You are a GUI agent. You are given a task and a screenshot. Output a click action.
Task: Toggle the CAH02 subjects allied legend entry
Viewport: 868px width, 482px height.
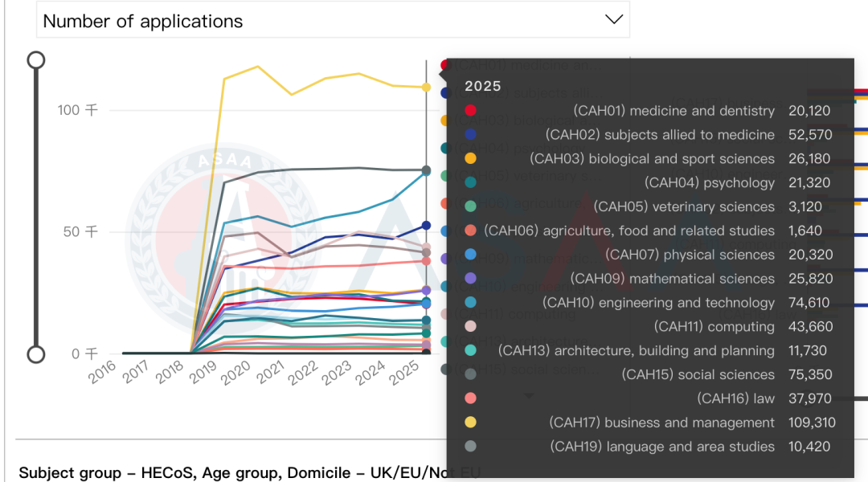pyautogui.click(x=444, y=93)
